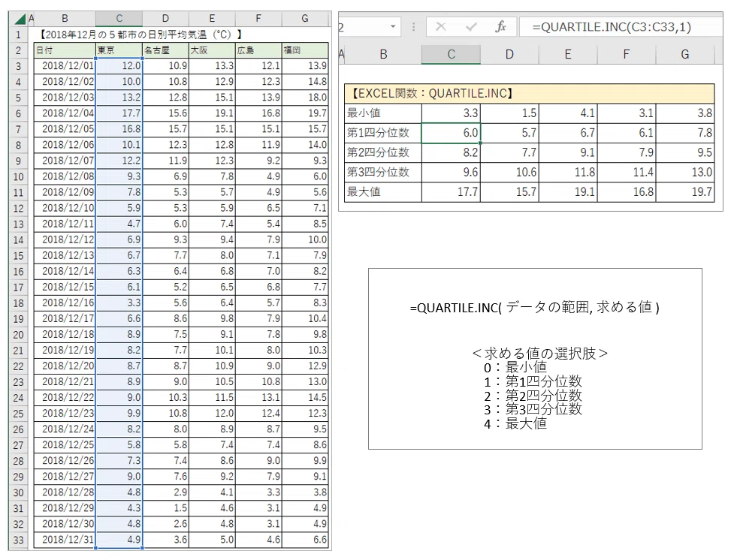Select column D header in right sheet
731x560 pixels.
pyautogui.click(x=509, y=55)
